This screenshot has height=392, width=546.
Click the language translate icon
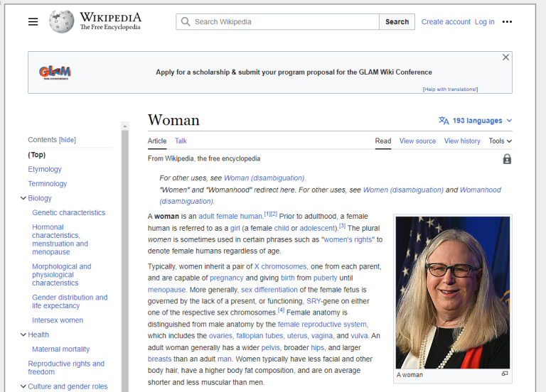coord(444,121)
